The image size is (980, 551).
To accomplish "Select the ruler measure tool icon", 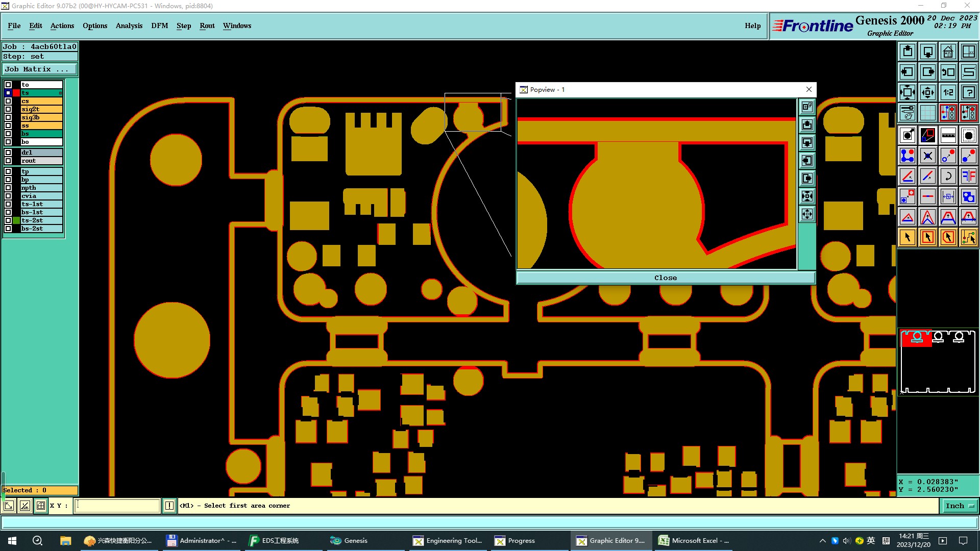I will pyautogui.click(x=948, y=135).
